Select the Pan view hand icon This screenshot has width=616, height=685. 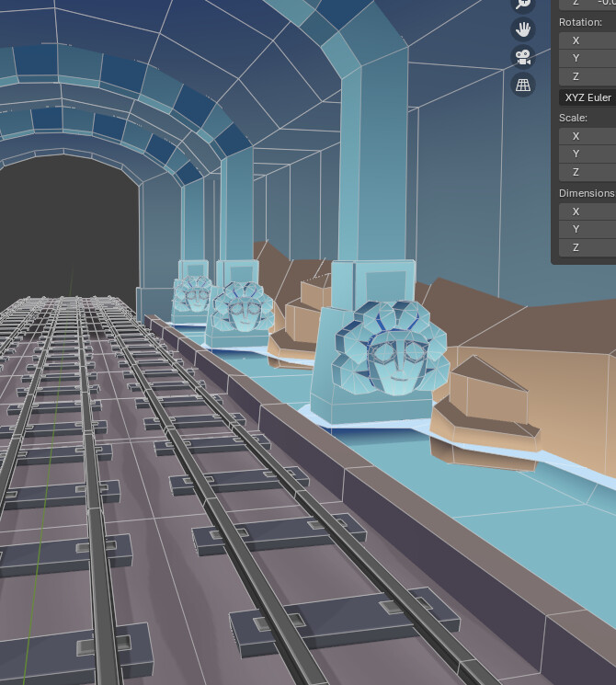522,29
